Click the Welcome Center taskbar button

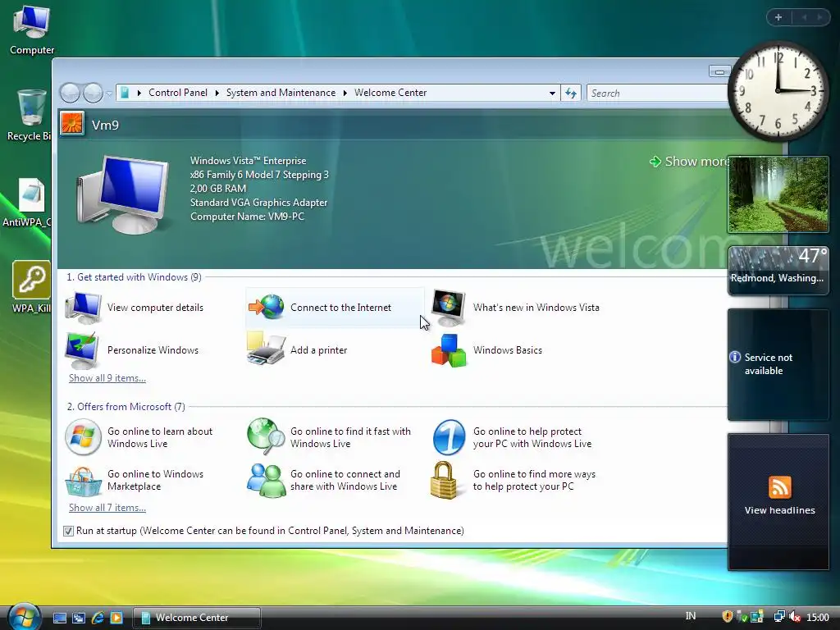tap(197, 618)
